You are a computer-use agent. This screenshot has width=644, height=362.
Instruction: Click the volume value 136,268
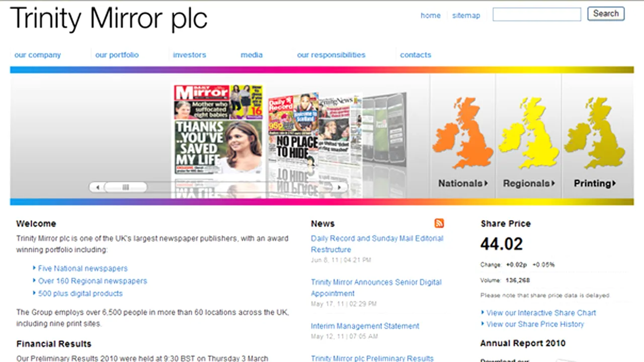click(x=518, y=280)
